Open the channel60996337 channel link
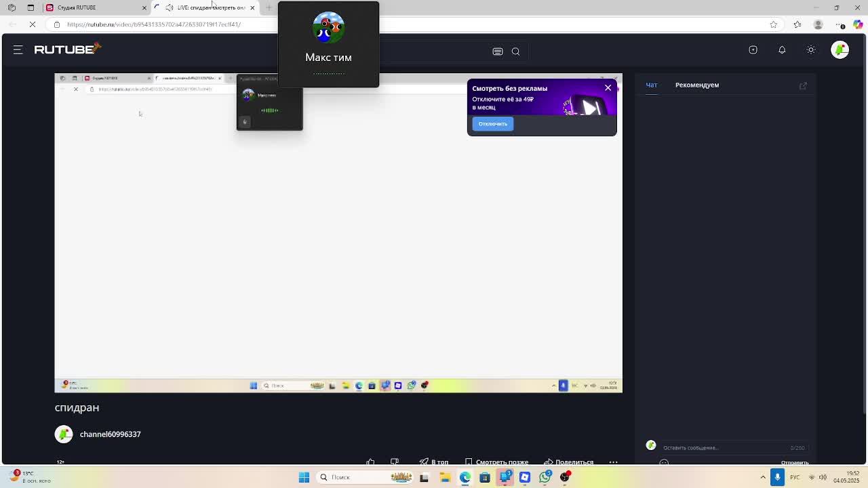The width and height of the screenshot is (868, 488). tap(111, 434)
